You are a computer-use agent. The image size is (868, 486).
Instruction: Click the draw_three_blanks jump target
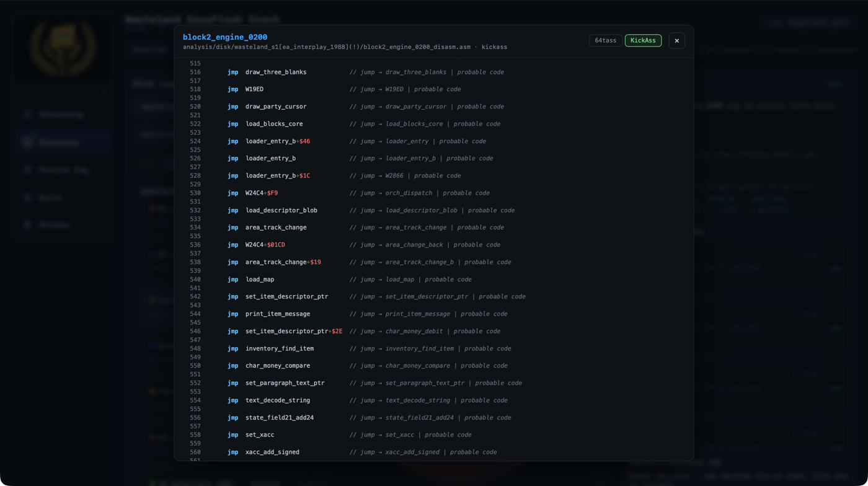(276, 72)
